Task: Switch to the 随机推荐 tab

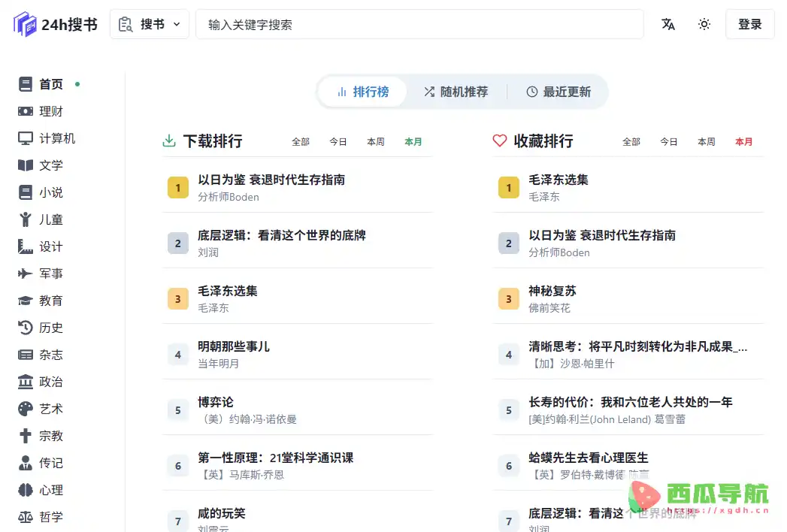Action: click(456, 92)
